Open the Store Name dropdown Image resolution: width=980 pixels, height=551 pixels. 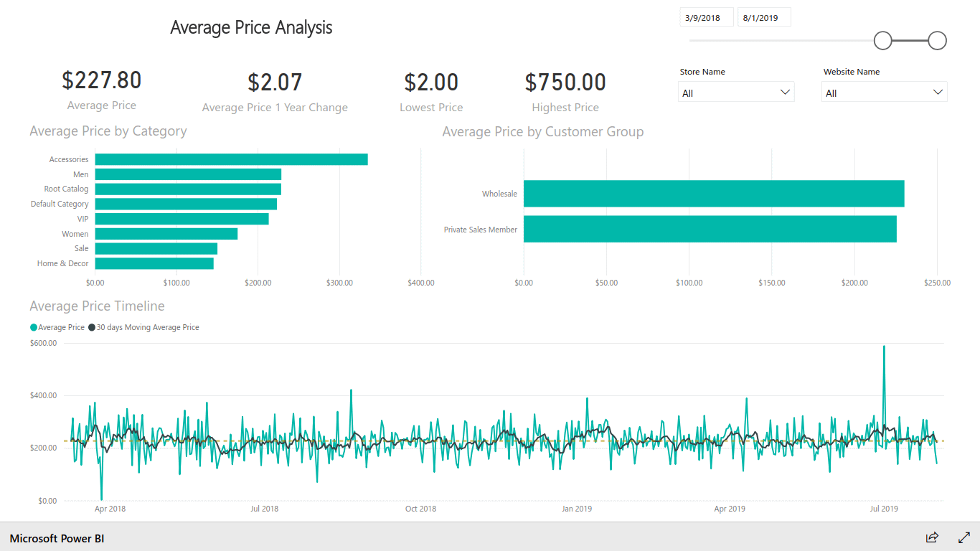pyautogui.click(x=736, y=92)
